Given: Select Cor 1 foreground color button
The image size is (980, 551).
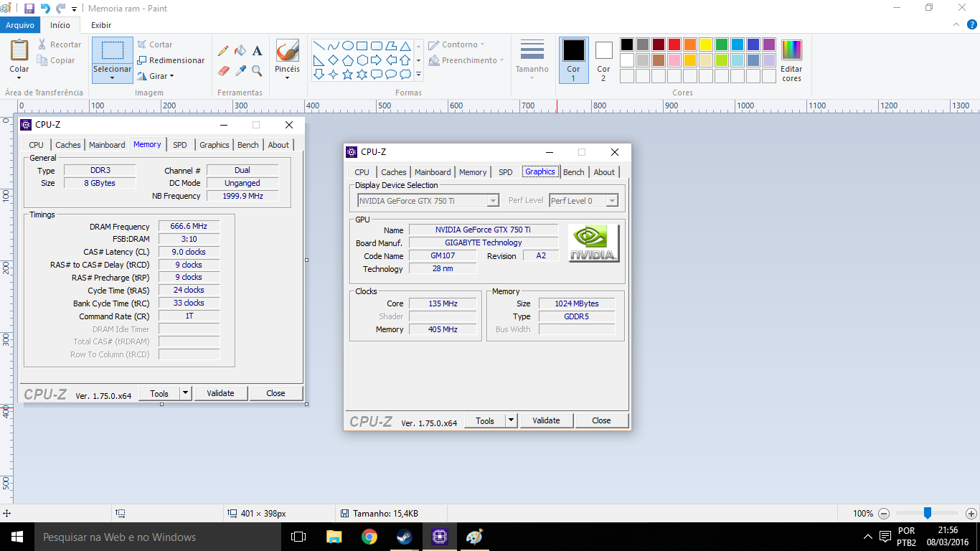Looking at the screenshot, I should coord(573,60).
